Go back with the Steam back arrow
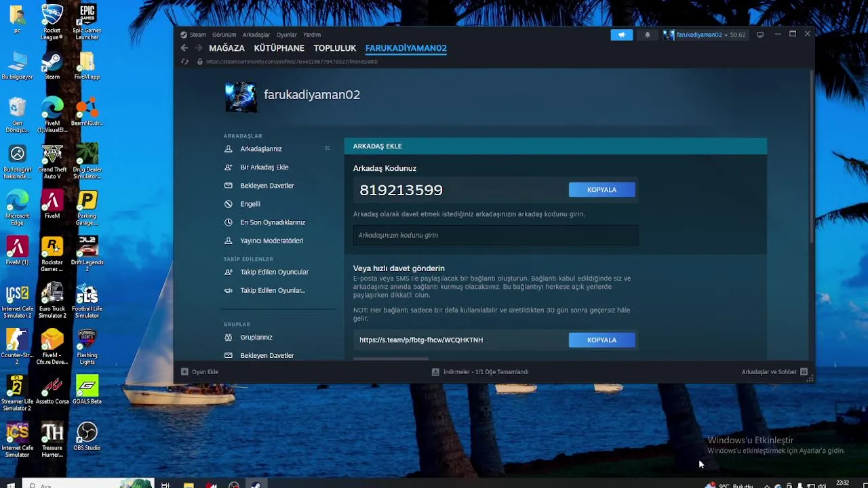Viewport: 868px width, 488px height. 184,48
